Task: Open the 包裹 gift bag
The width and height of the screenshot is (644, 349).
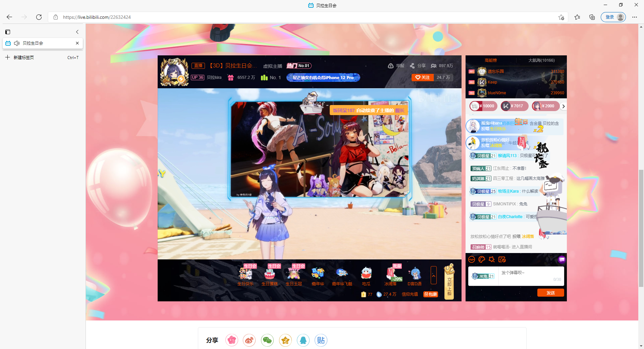Action: pyautogui.click(x=431, y=294)
